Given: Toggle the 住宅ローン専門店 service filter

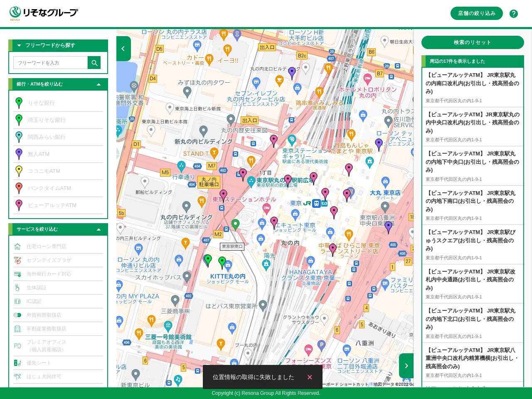Looking at the screenshot, I should (x=58, y=246).
